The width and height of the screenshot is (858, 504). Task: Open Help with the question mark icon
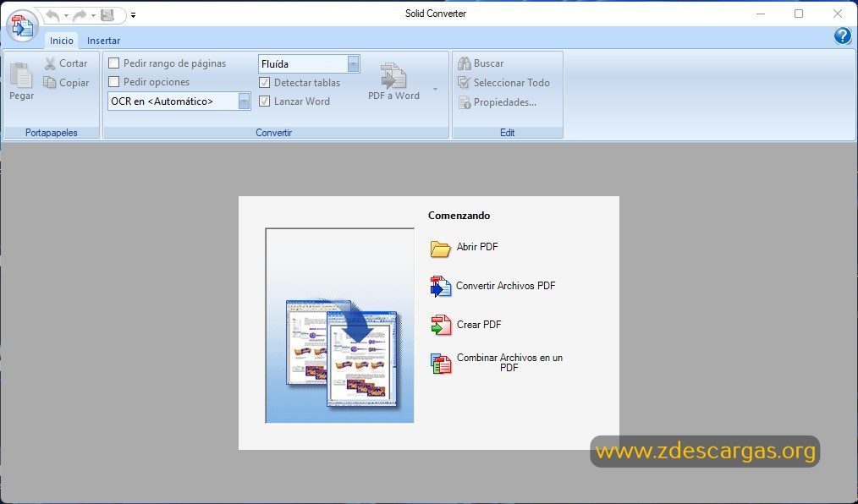coord(842,36)
